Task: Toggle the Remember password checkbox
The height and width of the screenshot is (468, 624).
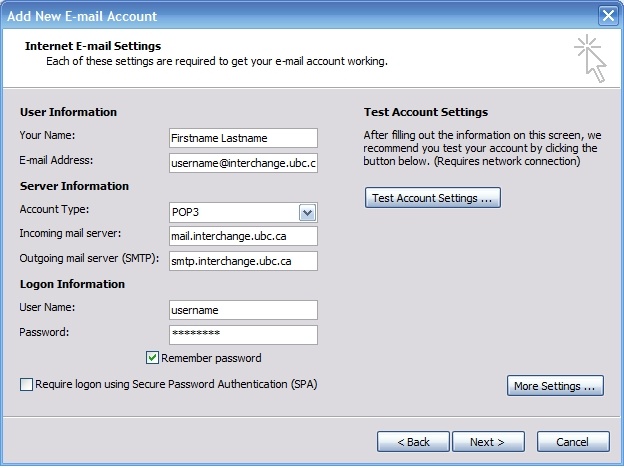Action: [x=153, y=358]
